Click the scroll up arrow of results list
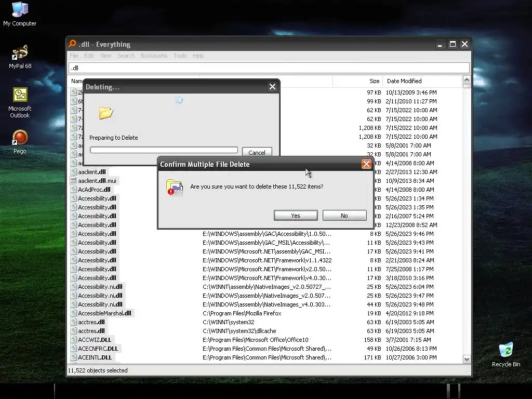532x399 pixels. [467, 80]
